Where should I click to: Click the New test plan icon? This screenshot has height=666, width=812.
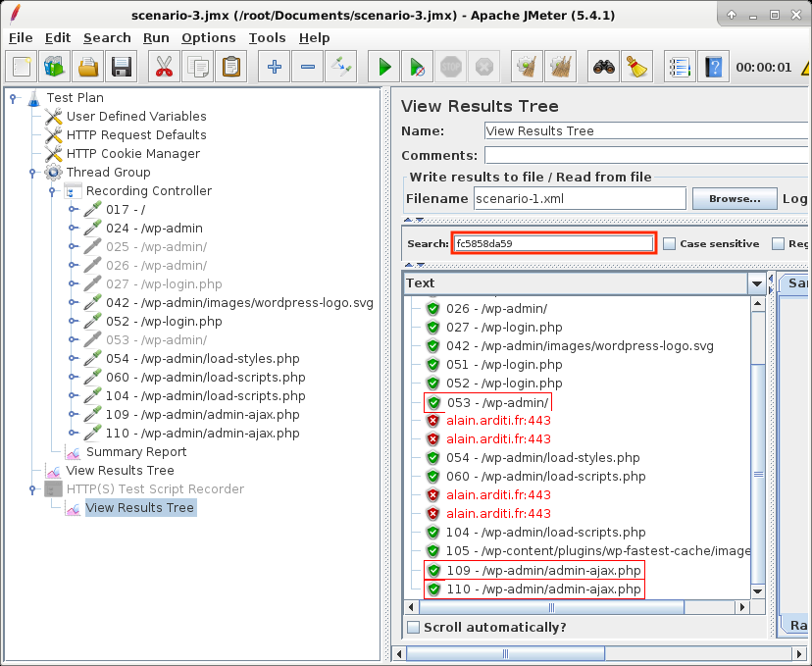[x=22, y=67]
